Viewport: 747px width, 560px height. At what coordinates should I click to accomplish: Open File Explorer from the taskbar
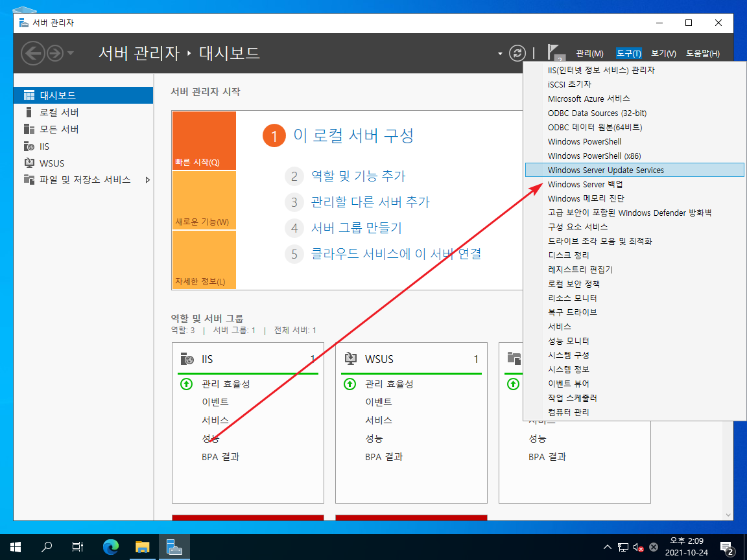(143, 547)
